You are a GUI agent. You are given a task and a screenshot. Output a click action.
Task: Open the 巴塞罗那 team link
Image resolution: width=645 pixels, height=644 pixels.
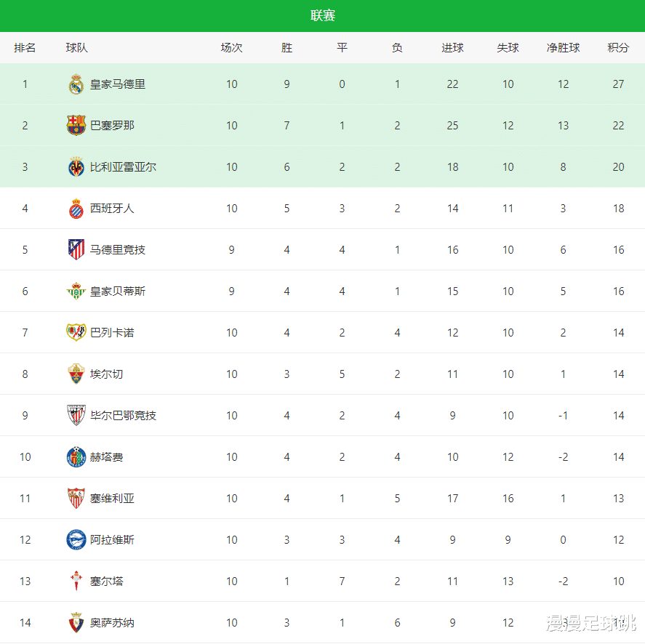coord(112,126)
